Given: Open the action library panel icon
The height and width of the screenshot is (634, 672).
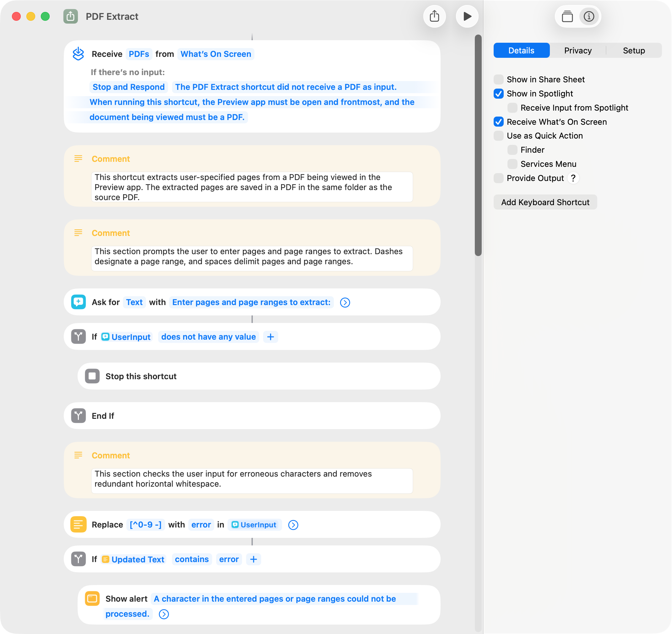Looking at the screenshot, I should (567, 16).
